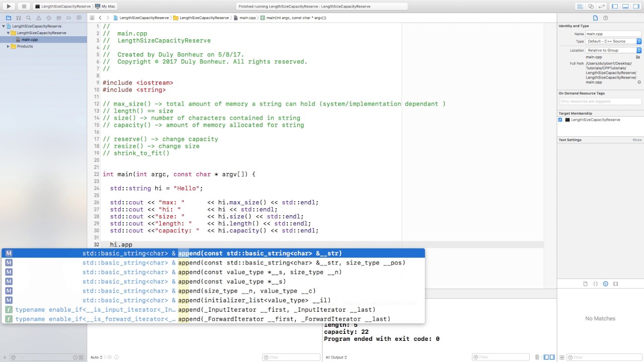
Task: Open the Location dropdown Relative to Group
Action: 613,50
